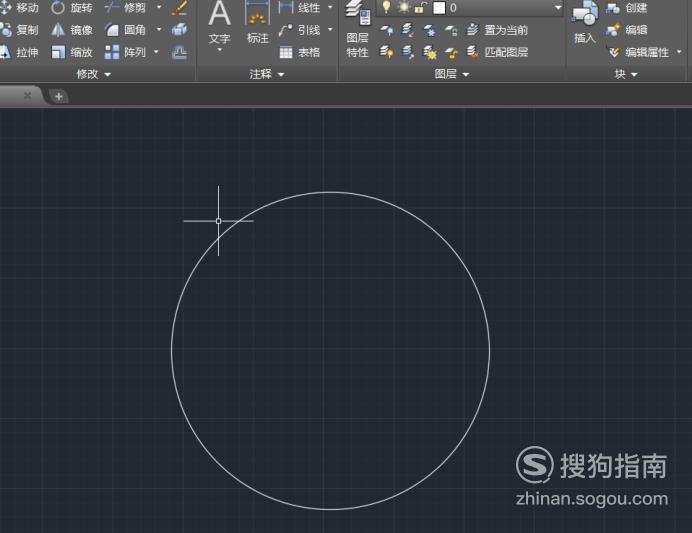Select the 复制 (Copy) tool

coord(20,30)
